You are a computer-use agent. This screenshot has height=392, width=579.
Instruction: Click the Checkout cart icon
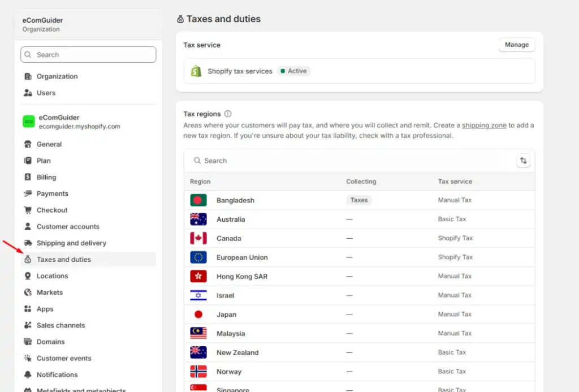tap(28, 210)
